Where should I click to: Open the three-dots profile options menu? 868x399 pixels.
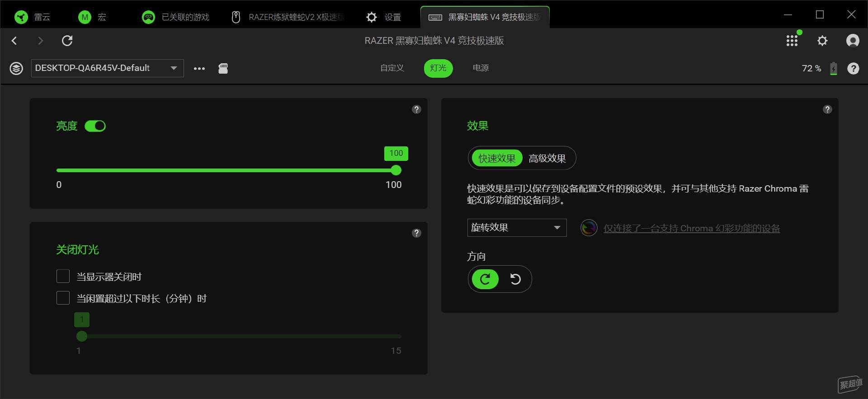pyautogui.click(x=199, y=69)
